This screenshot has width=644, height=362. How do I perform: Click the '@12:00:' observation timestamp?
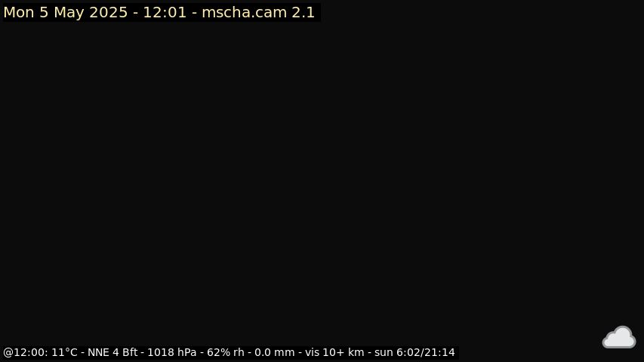pyautogui.click(x=26, y=352)
